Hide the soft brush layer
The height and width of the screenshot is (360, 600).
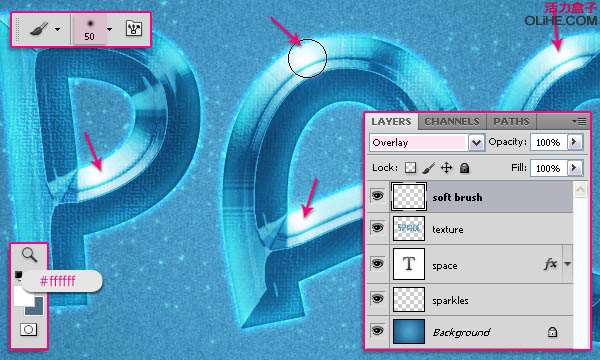377,196
